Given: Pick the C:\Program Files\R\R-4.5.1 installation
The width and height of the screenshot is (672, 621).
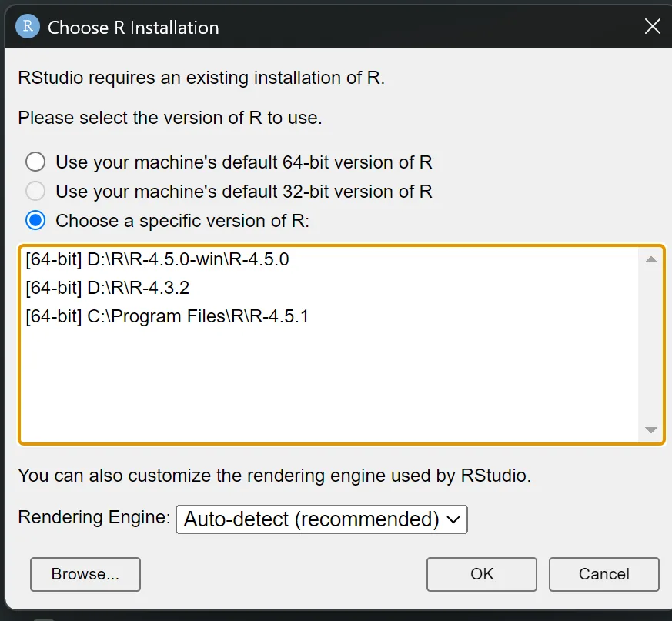Looking at the screenshot, I should click(x=329, y=316).
